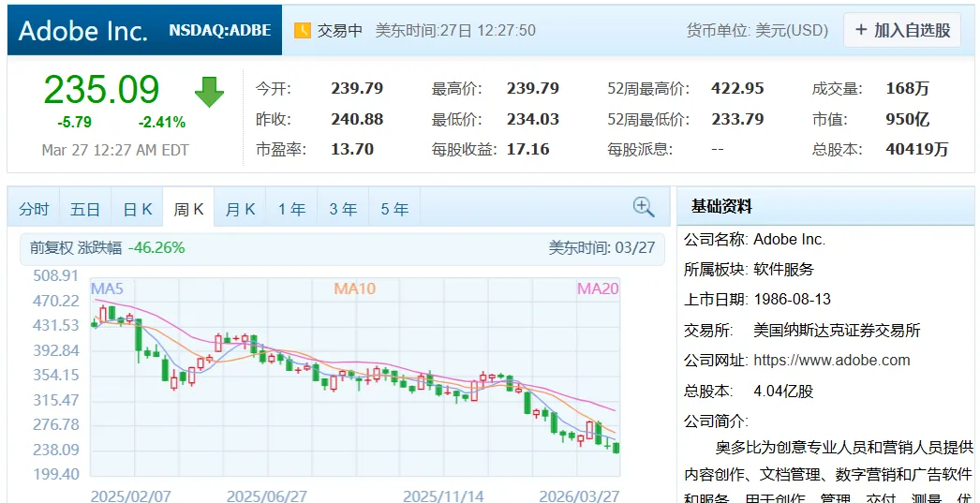Image resolution: width=980 pixels, height=503 pixels.
Task: Select the 月K monthly tab
Action: point(240,209)
